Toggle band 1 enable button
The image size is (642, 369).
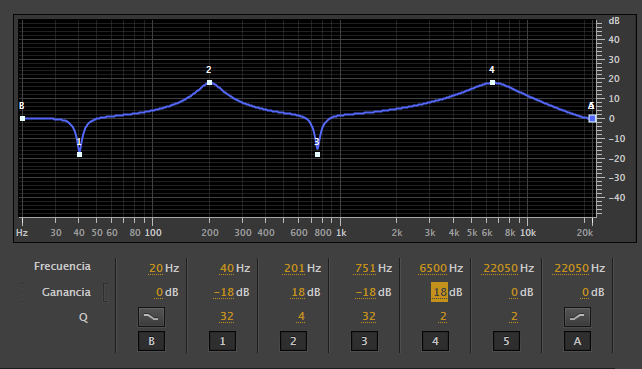coord(222,341)
